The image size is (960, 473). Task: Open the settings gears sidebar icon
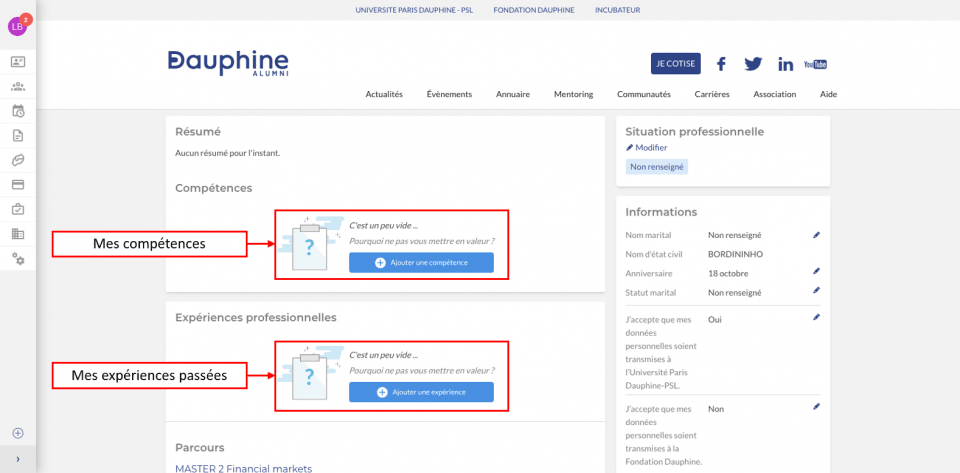click(x=18, y=258)
